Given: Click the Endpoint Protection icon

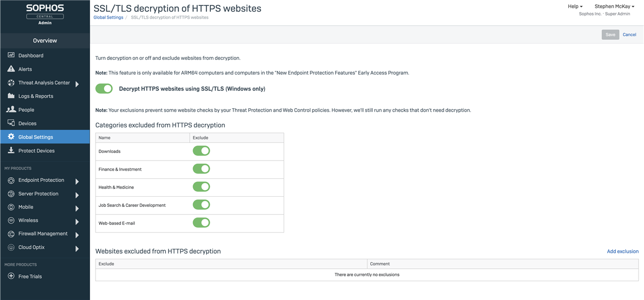Looking at the screenshot, I should point(11,180).
